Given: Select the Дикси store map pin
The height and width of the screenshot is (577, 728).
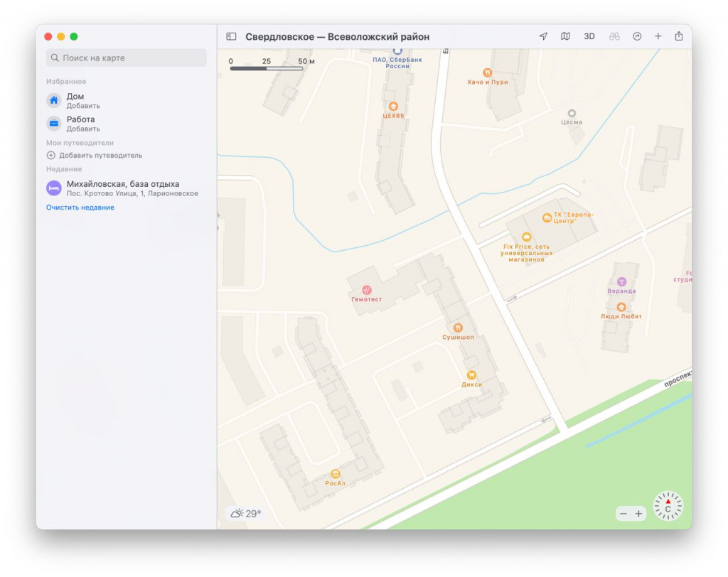Looking at the screenshot, I should (471, 375).
